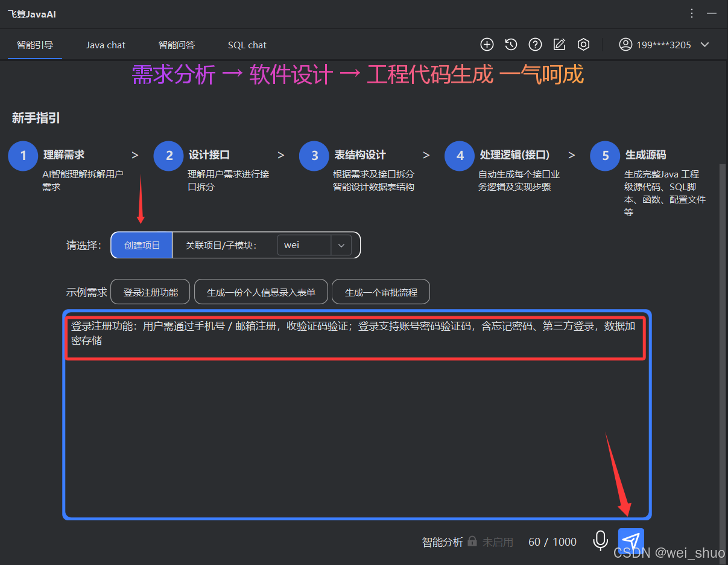Switch to the 智能引导 tab

point(35,45)
